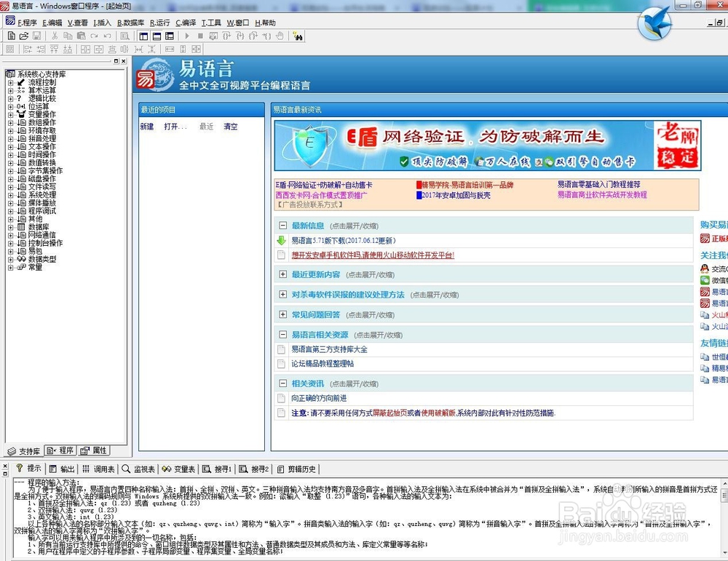Click the Run program play icon
Viewport: 728px width, 561px height.
(187, 36)
